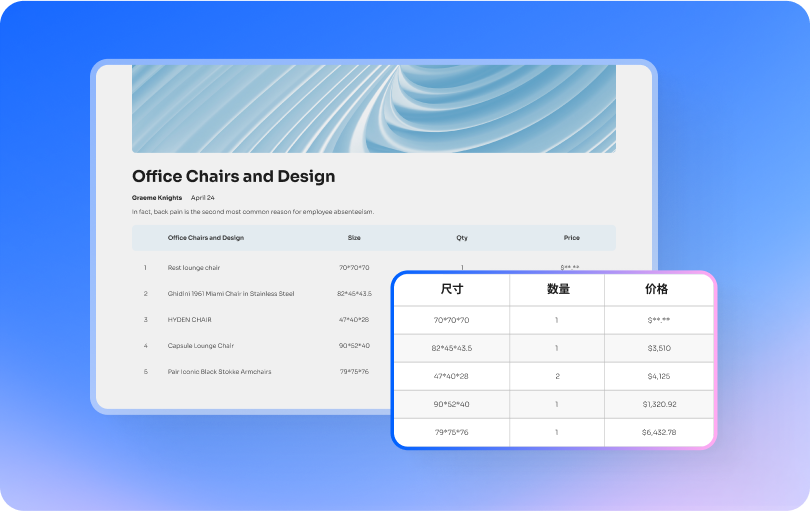Click the HYDEN CHAIR entry
This screenshot has width=810, height=511.
(189, 320)
